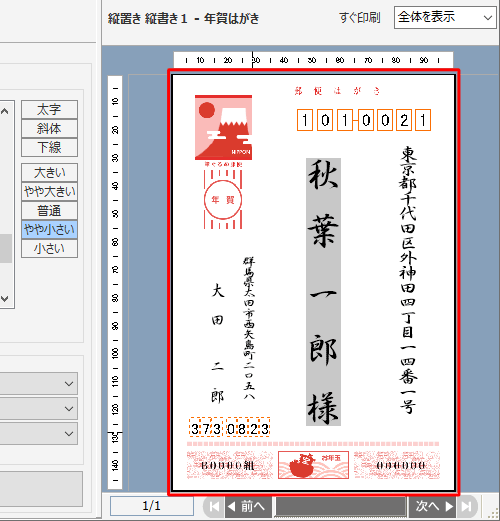Select the 小さい font size
500x521 pixels.
tap(49, 248)
